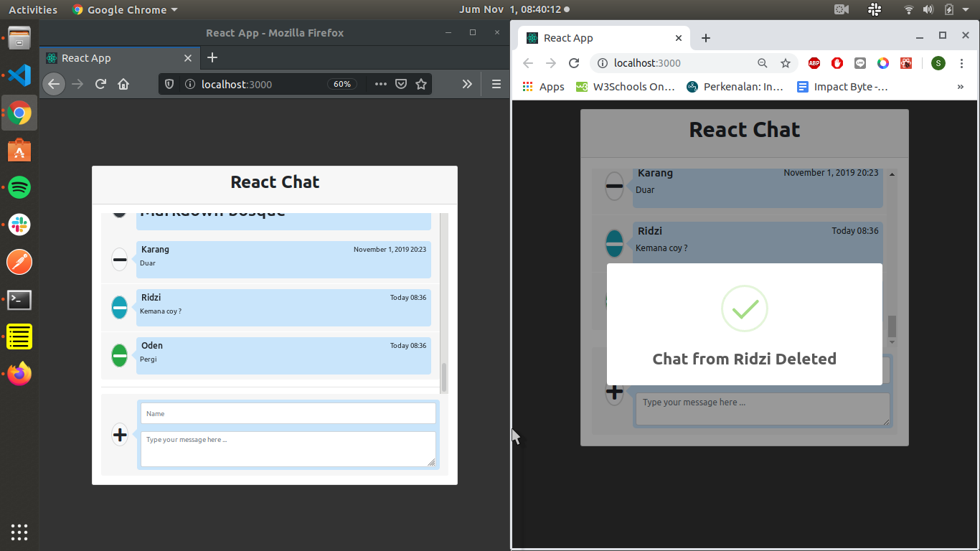Click the plus add-chat button in Firefox
The width and height of the screenshot is (980, 551).
pyautogui.click(x=120, y=434)
